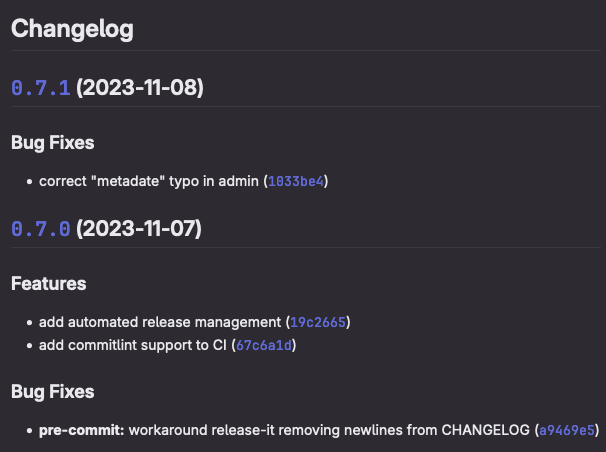This screenshot has width=606, height=452.
Task: Click the Features section heading
Action: click(x=48, y=283)
